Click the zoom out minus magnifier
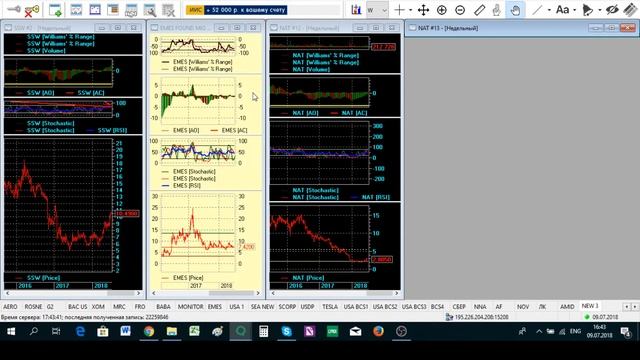This screenshot has height=360, width=640. (460, 10)
